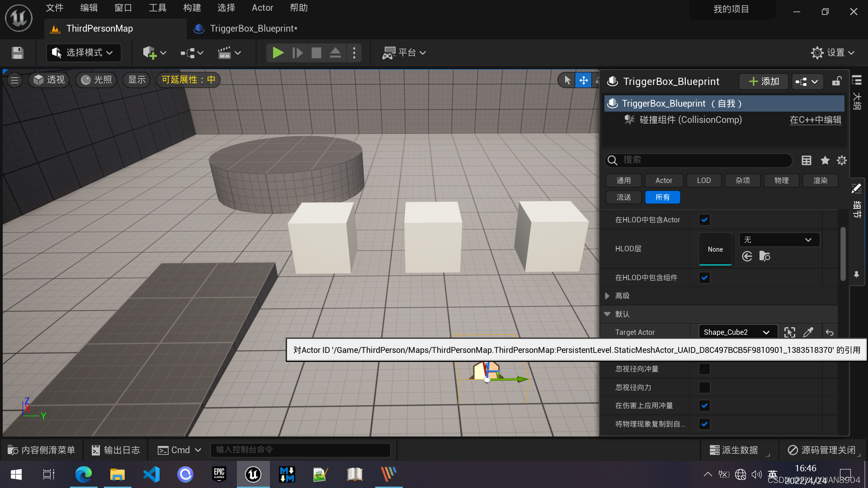Viewport: 868px width, 488px height.
Task: Click the eject play session icon
Action: pos(335,53)
